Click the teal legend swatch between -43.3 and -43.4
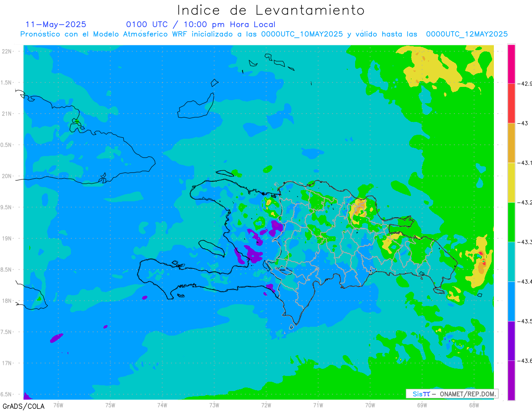The width and height of the screenshot is (532, 411). click(511, 262)
